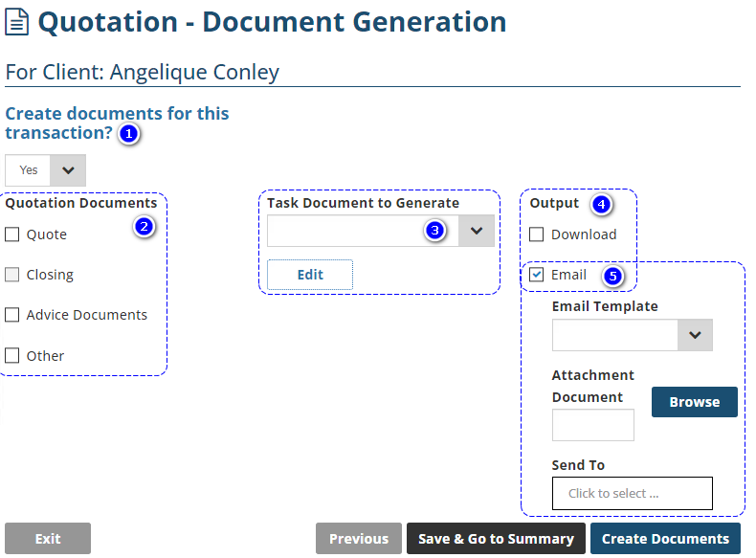Enable the Advice Documents checkbox
Image resolution: width=756 pixels, height=558 pixels.
[12, 315]
